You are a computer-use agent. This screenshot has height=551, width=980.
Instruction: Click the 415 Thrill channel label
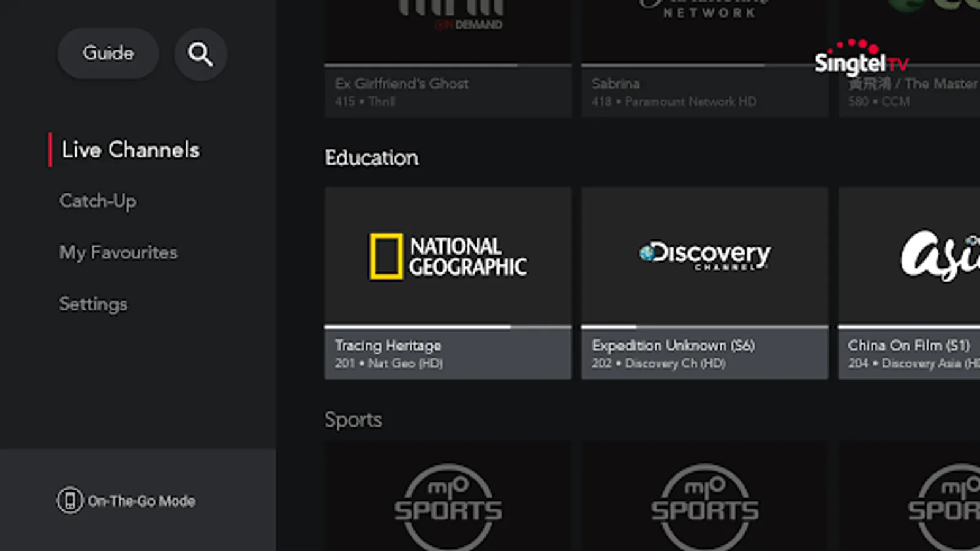tap(365, 102)
